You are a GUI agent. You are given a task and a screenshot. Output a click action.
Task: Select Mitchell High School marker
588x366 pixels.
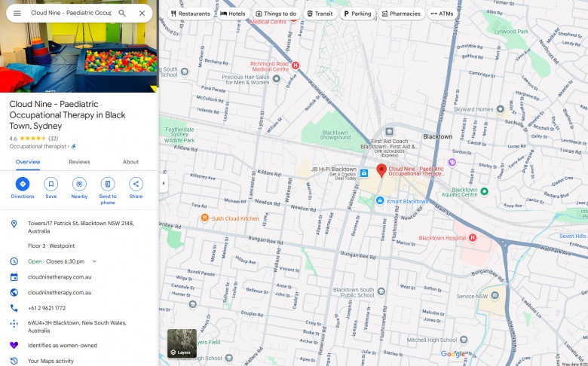[x=464, y=340]
